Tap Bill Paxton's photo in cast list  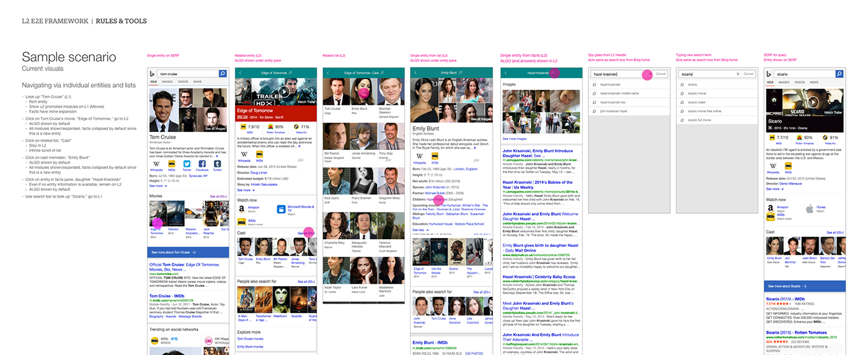click(x=337, y=136)
